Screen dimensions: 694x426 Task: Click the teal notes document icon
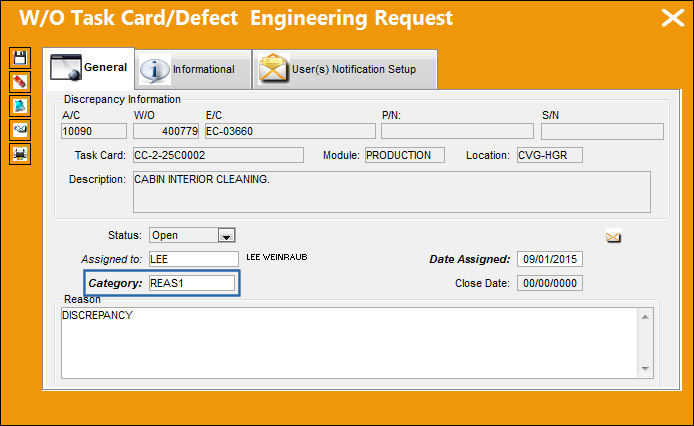click(x=20, y=106)
